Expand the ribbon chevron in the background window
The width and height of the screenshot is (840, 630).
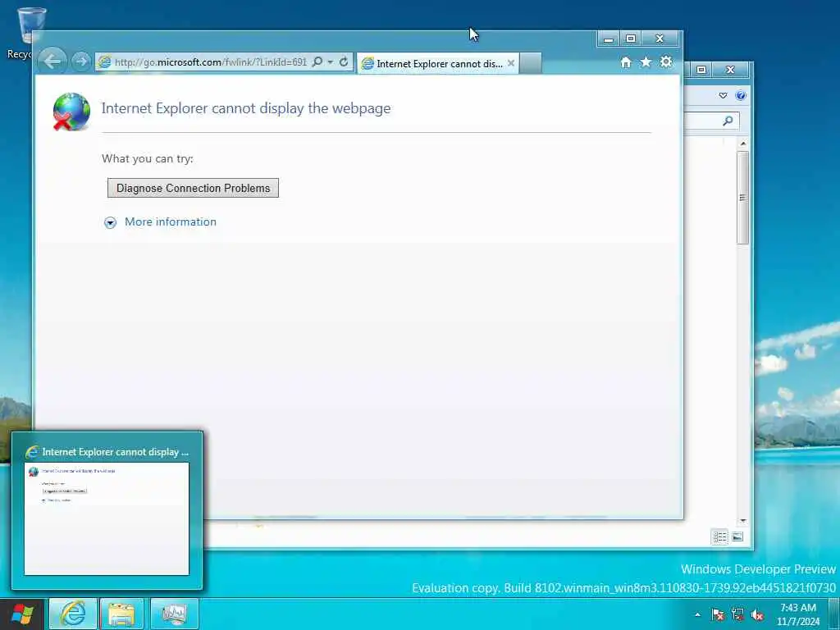coord(723,95)
